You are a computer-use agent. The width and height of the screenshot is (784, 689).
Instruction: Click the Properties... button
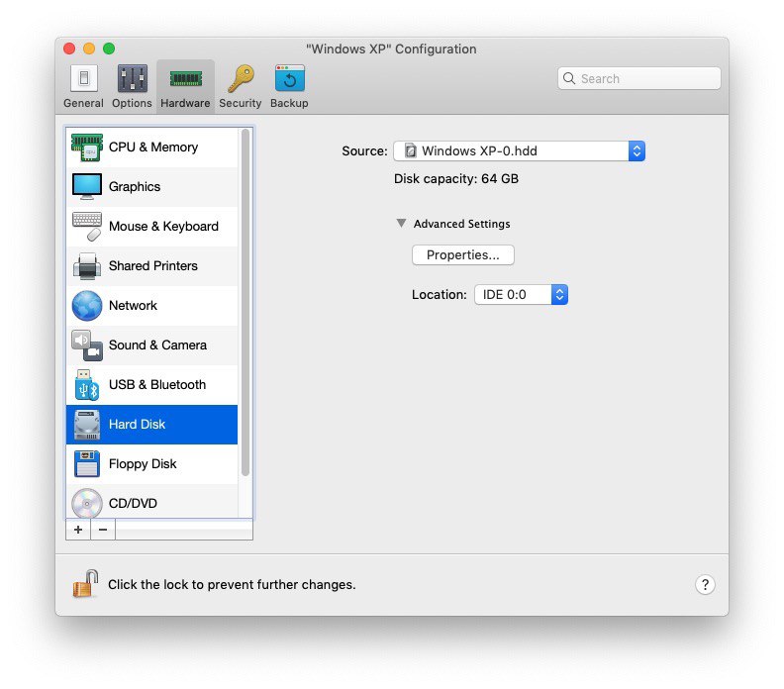tap(463, 255)
